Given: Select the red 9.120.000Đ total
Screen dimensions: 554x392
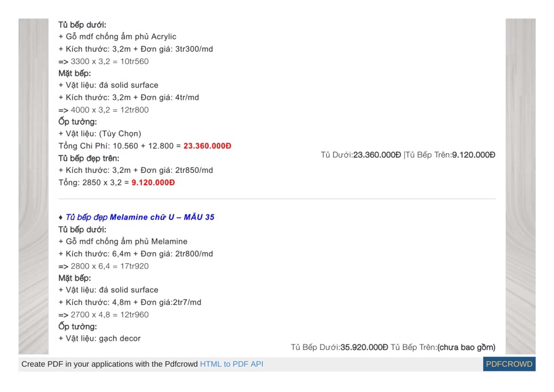Looking at the screenshot, I should [x=153, y=183].
